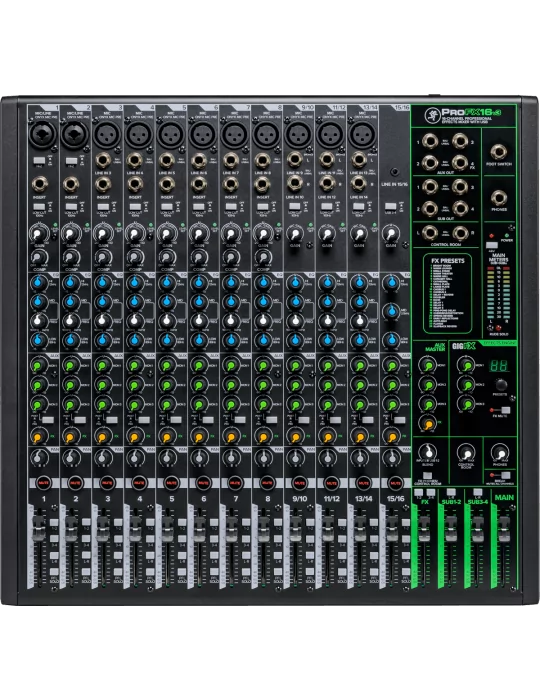Click the Mackie running man logo
Screen dimensions: 540x700
tap(432, 115)
